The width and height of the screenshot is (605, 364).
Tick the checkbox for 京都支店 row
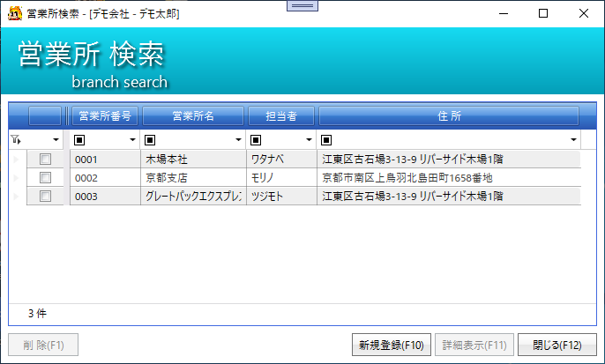coord(46,178)
